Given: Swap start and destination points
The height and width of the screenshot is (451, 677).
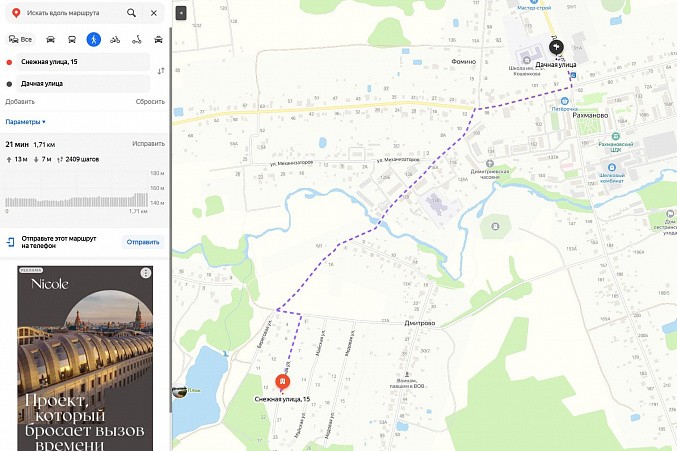Looking at the screenshot, I should pyautogui.click(x=161, y=71).
